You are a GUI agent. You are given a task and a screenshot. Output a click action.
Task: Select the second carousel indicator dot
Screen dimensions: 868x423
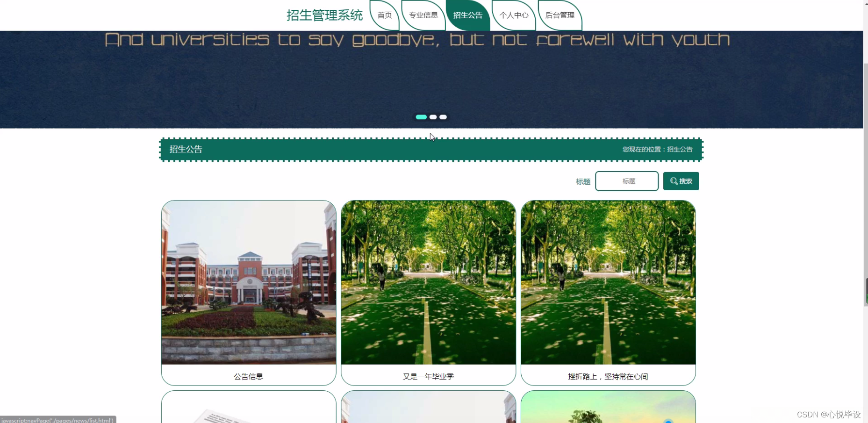point(433,117)
